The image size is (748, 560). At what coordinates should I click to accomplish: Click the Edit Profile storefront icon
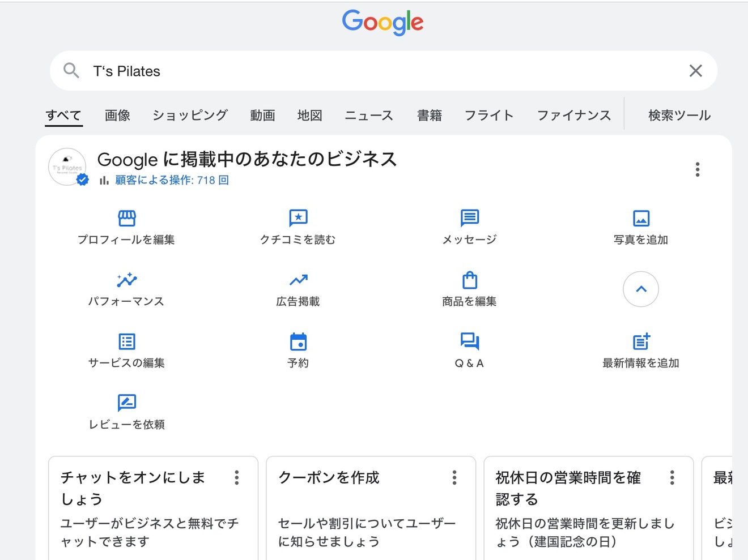click(x=126, y=218)
